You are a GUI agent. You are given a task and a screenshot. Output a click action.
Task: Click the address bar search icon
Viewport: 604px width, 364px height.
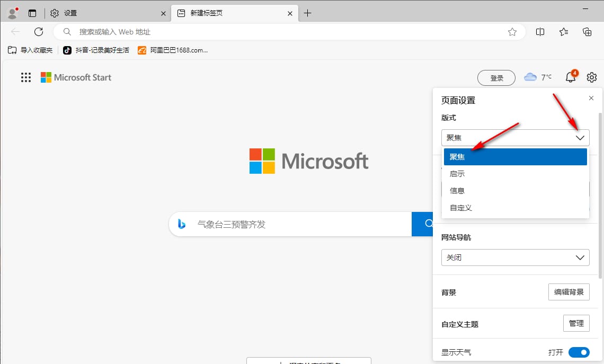coord(67,32)
